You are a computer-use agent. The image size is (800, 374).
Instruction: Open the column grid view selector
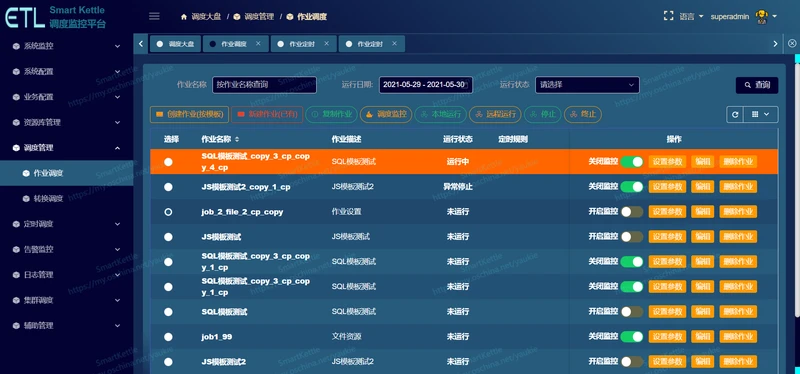(x=761, y=115)
